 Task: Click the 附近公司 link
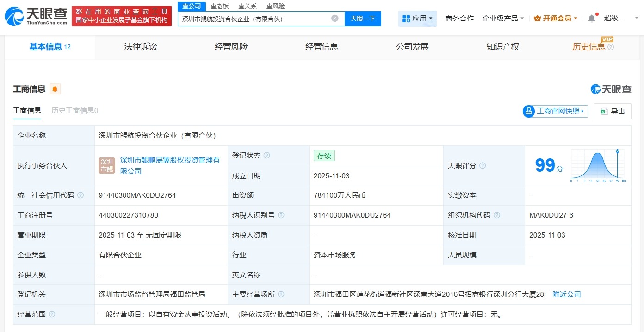click(567, 294)
